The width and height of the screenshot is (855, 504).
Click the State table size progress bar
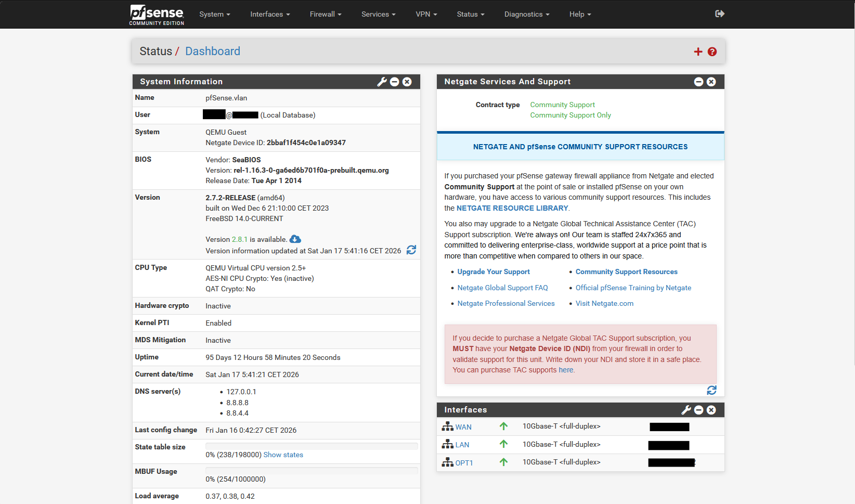click(x=312, y=446)
